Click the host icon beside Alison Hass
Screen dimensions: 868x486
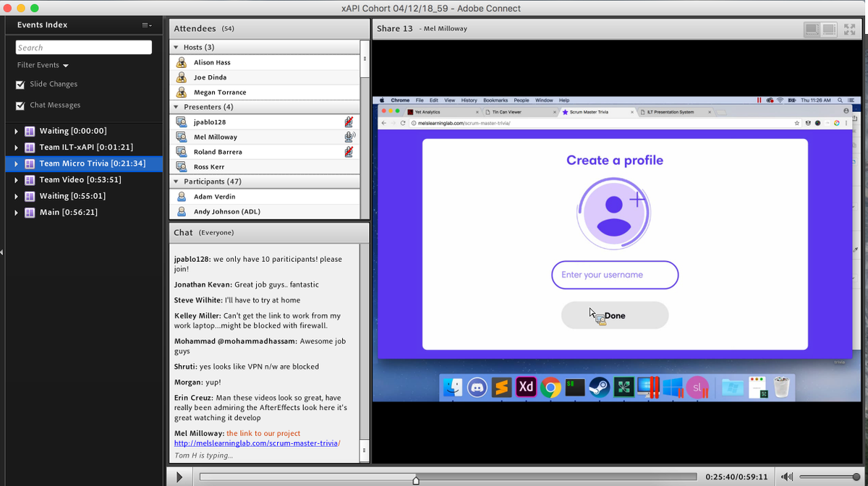click(x=182, y=62)
